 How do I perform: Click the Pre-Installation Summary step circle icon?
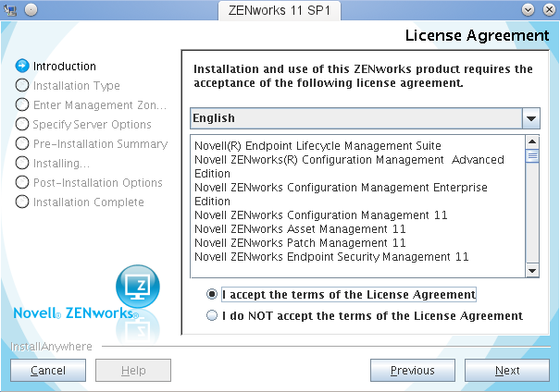click(x=22, y=144)
